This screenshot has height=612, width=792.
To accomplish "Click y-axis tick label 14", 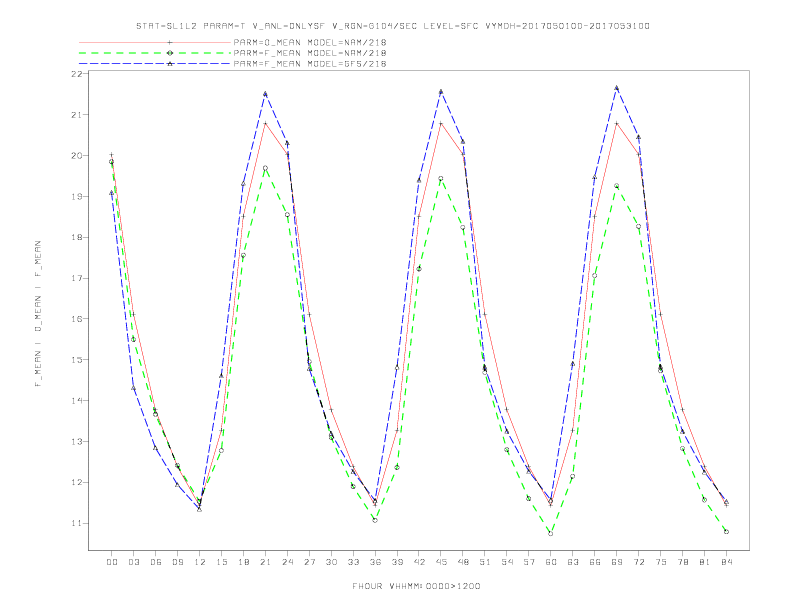I will [76, 401].
